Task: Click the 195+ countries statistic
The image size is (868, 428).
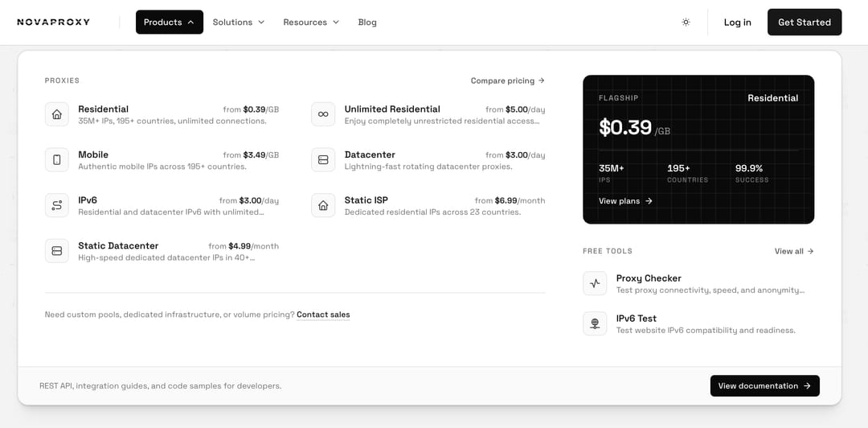Action: click(x=687, y=173)
